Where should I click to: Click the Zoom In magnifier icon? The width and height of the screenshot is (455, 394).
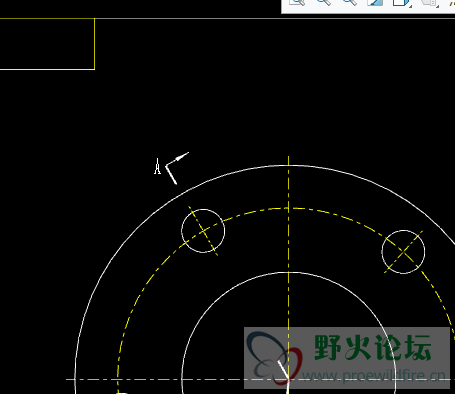[323, 2]
